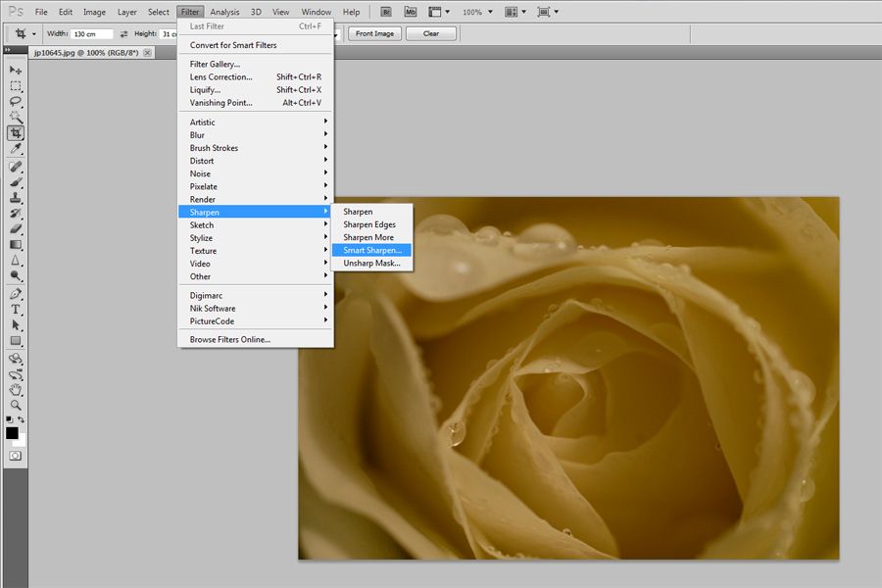Open the Image menu
Image resolution: width=882 pixels, height=588 pixels.
(94, 12)
